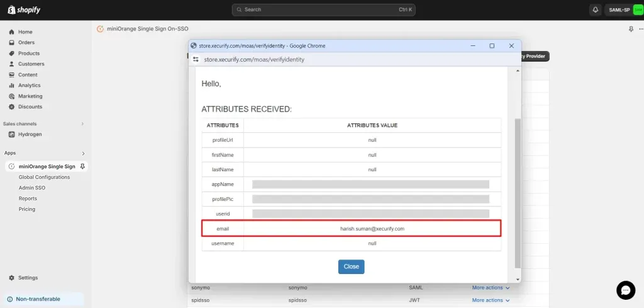This screenshot has height=308, width=644.
Task: Unpin the miniOrange Single Sign app in the sidebar
Action: [x=82, y=166]
